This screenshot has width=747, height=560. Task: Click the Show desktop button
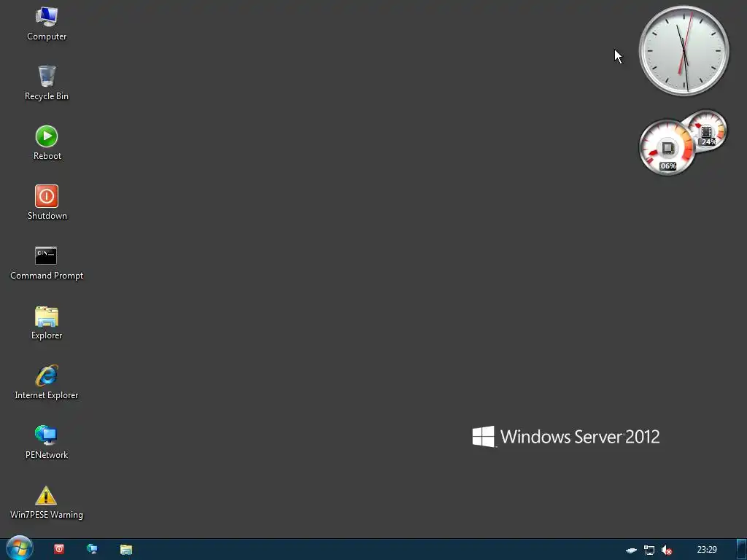point(741,550)
